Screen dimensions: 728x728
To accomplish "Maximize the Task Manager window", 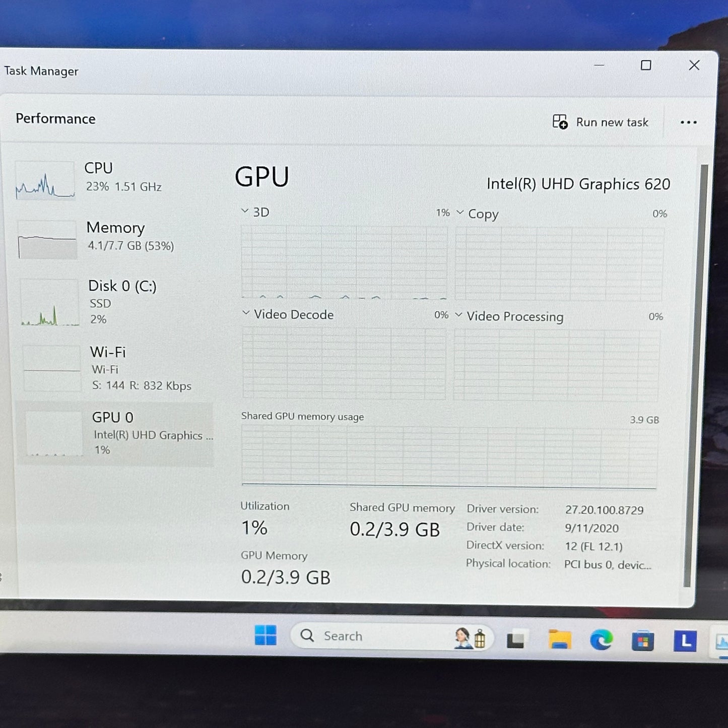I will pos(646,65).
